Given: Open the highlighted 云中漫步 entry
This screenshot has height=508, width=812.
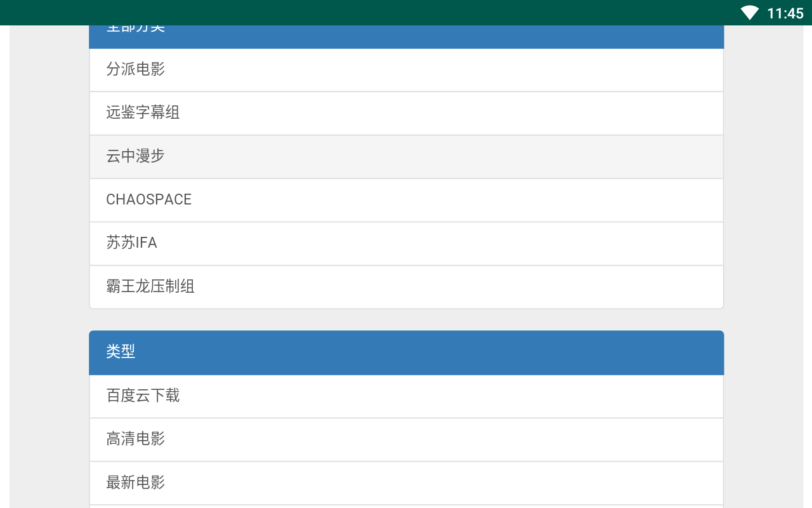Looking at the screenshot, I should click(x=406, y=157).
